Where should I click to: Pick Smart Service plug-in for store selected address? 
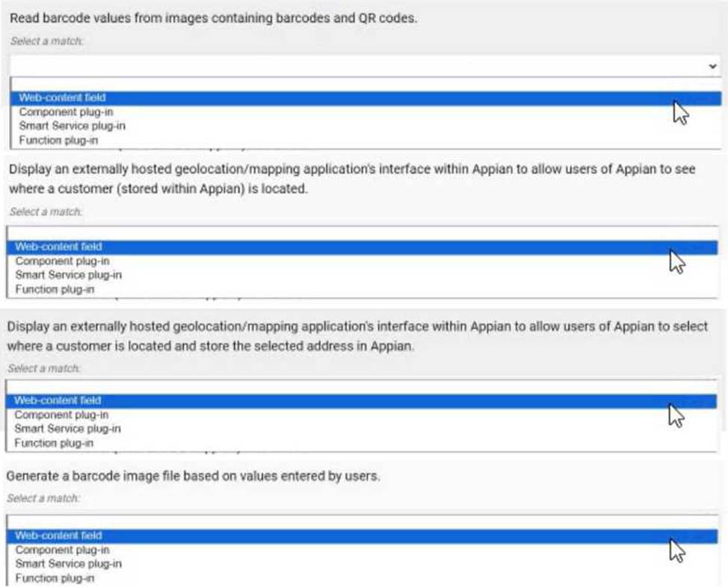[x=361, y=429]
